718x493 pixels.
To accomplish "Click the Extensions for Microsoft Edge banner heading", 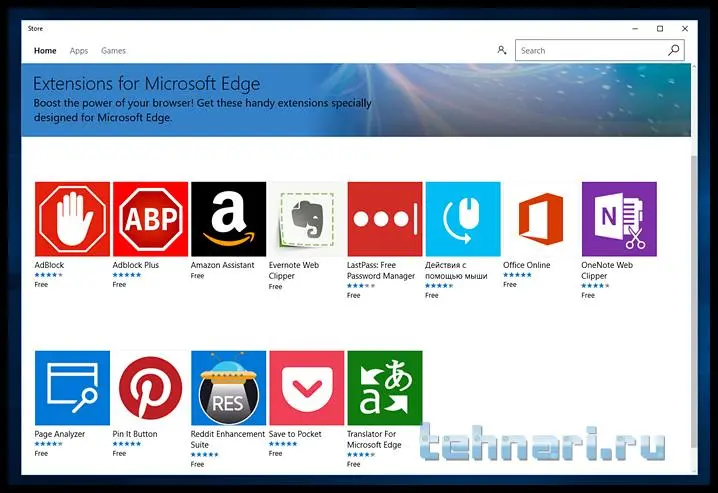I will point(147,84).
